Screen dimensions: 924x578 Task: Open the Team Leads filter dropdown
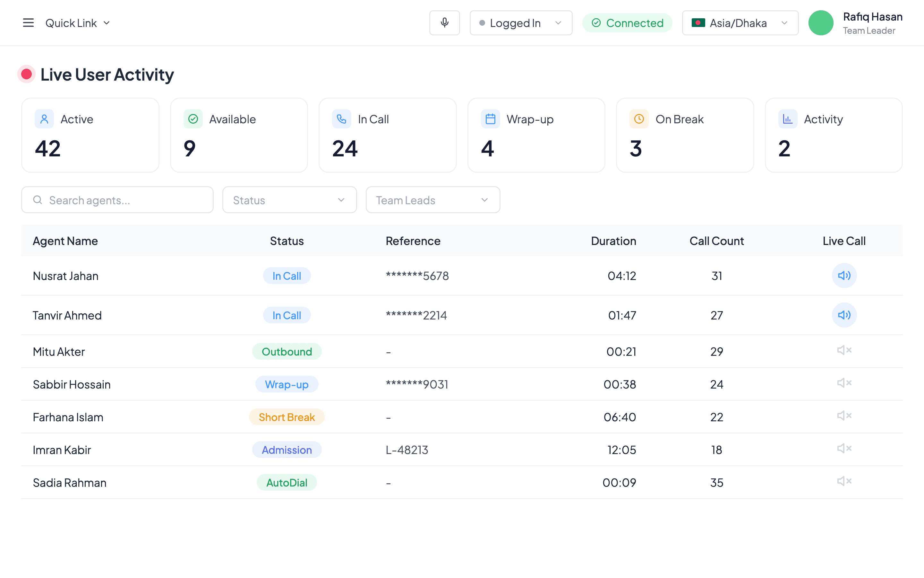(433, 200)
